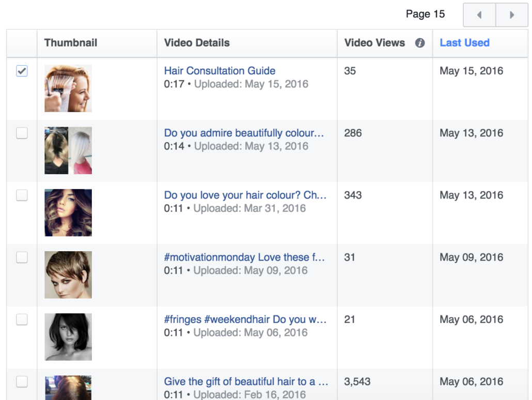Click the #fringes #weekendhair video thumbnail
The image size is (532, 400).
pyautogui.click(x=68, y=337)
